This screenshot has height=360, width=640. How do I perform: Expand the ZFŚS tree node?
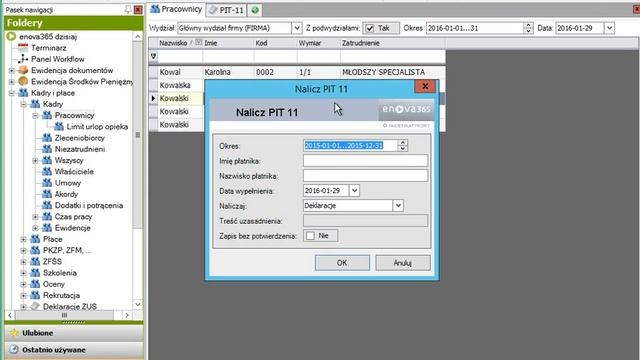pyautogui.click(x=24, y=262)
